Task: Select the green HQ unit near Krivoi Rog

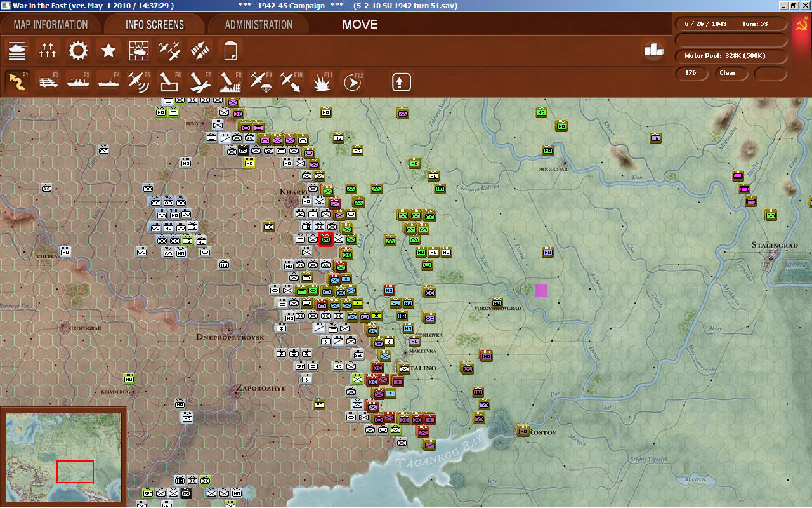Action: click(129, 379)
